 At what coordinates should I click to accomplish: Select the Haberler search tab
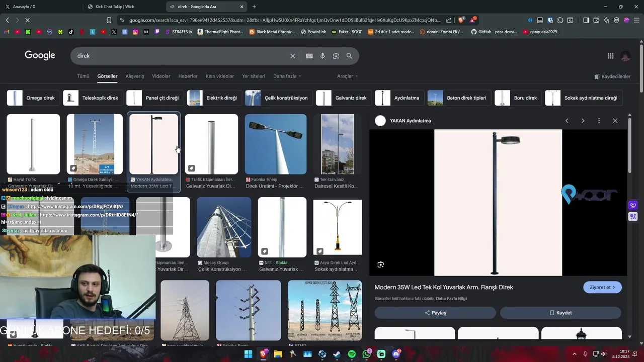[188, 76]
